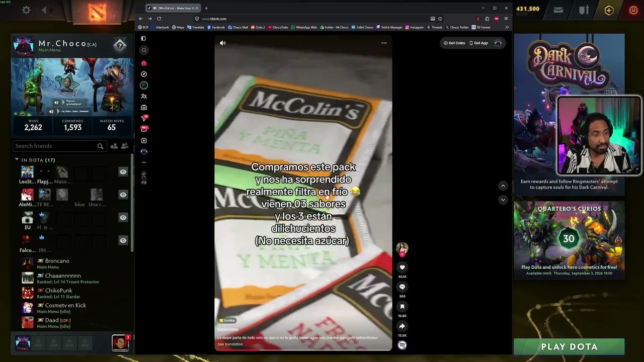Click Get App on TikTok

(479, 43)
